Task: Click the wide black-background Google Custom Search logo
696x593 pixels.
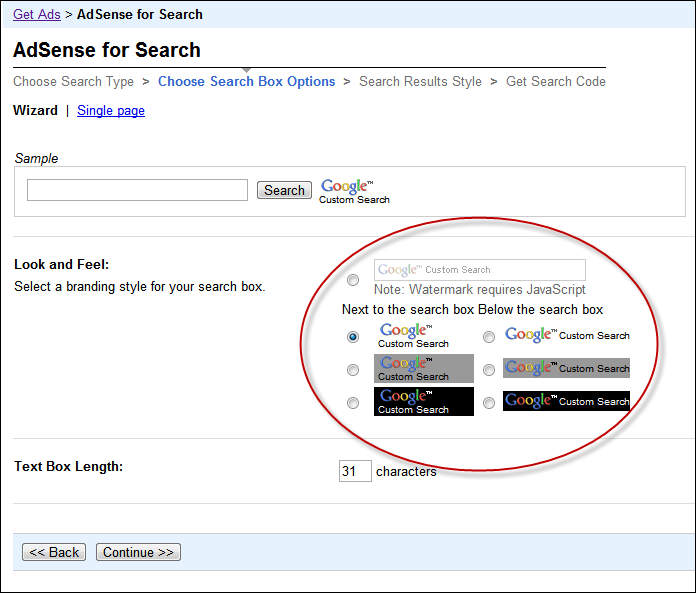Action: tap(566, 401)
